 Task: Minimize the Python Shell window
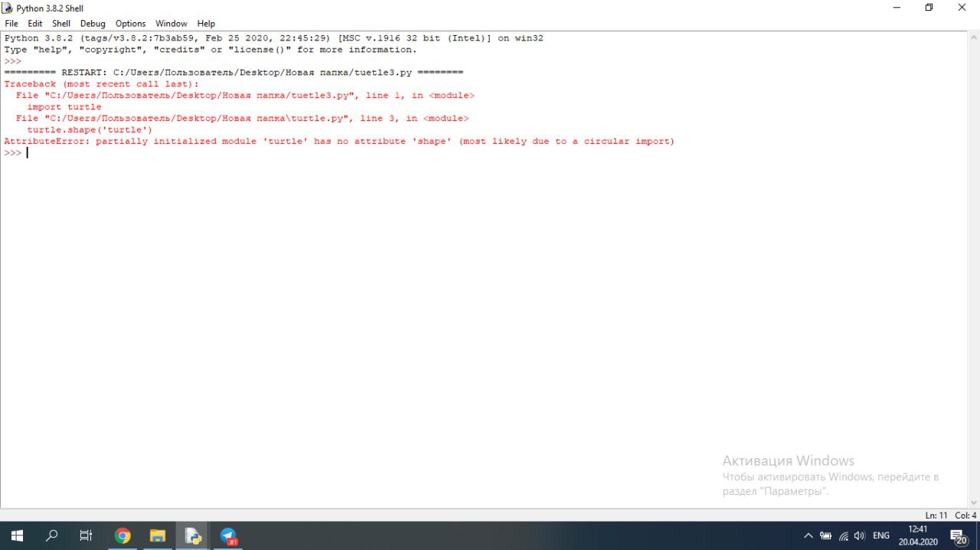(896, 8)
